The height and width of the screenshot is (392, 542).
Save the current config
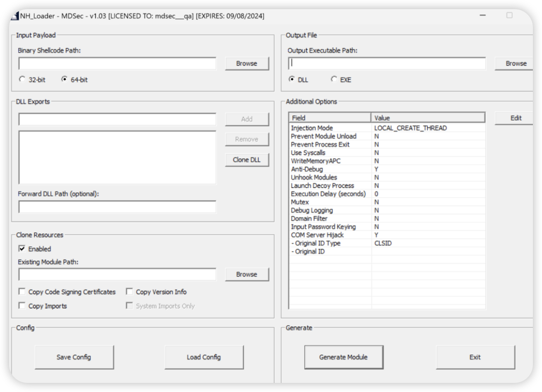pos(74,357)
